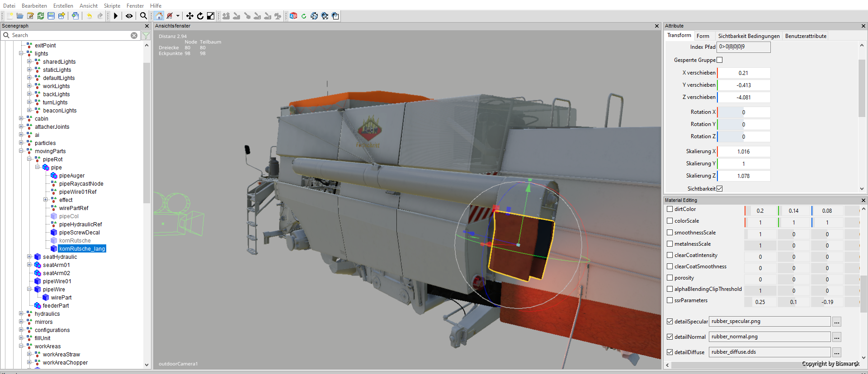868x374 pixels.
Task: Click the AB text blocks icon
Action: coord(293,16)
